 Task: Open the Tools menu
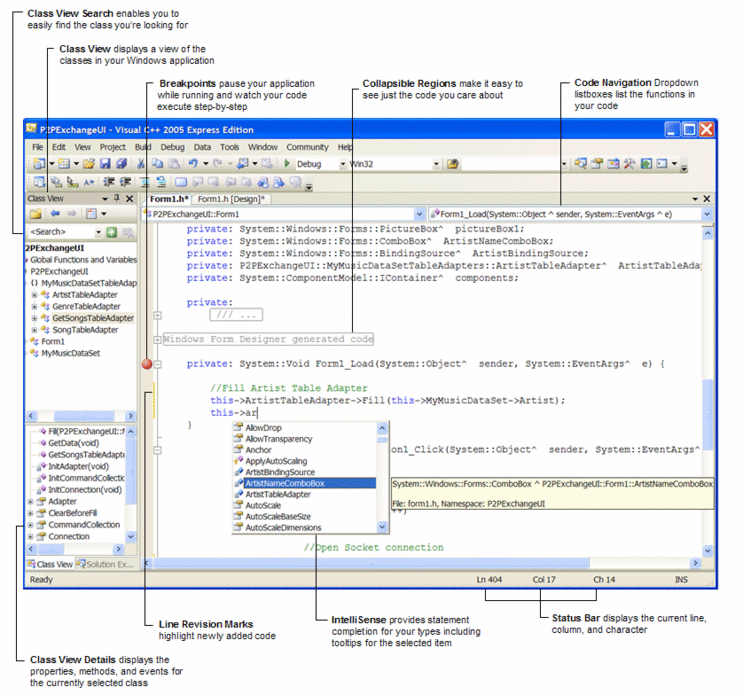(229, 147)
